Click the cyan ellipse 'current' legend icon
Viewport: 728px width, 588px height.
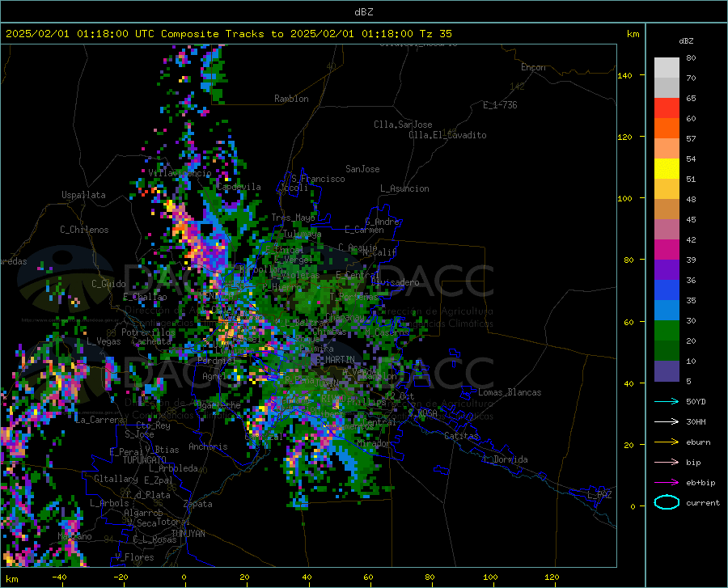coord(667,502)
